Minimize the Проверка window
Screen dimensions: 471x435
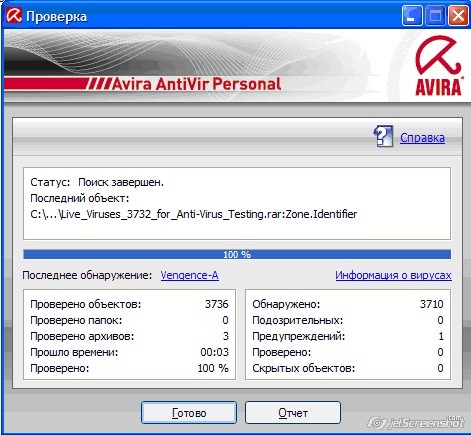click(412, 16)
